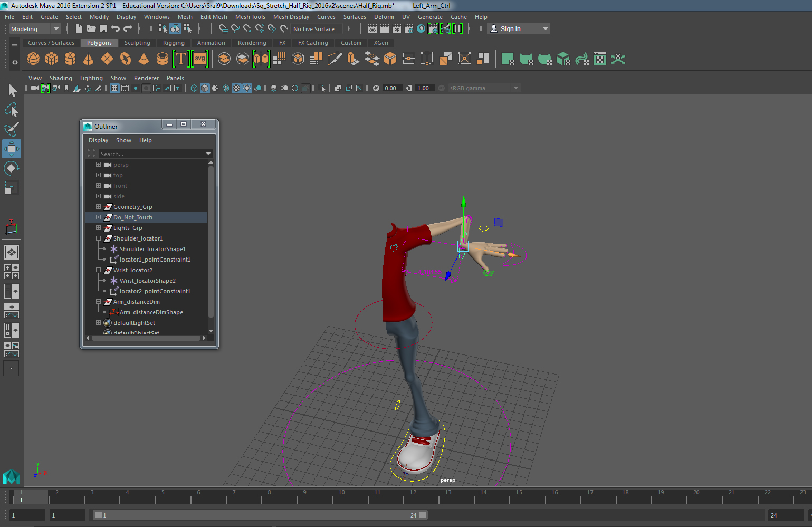Select the Paint Selection tool
Screen dimensions: 812x527
pyautogui.click(x=11, y=129)
